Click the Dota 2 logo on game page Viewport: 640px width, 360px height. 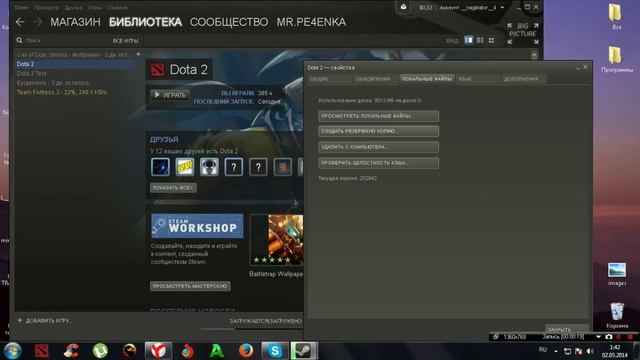coord(158,70)
